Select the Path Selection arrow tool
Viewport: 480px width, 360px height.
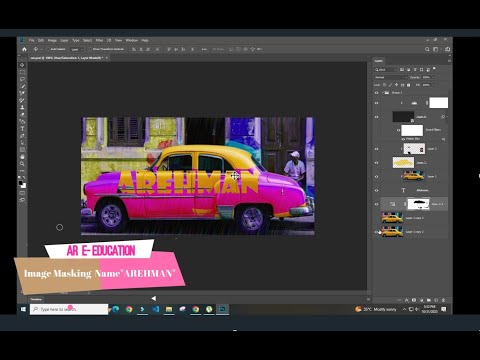22,143
